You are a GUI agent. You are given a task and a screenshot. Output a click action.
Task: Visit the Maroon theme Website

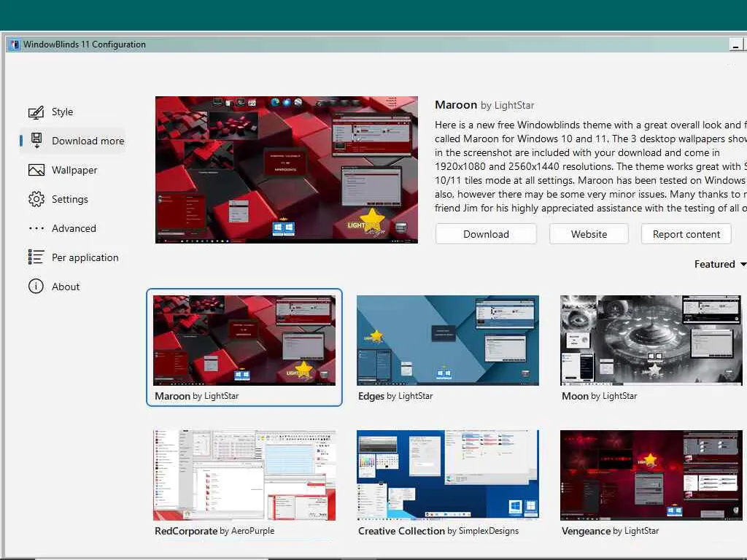(589, 234)
